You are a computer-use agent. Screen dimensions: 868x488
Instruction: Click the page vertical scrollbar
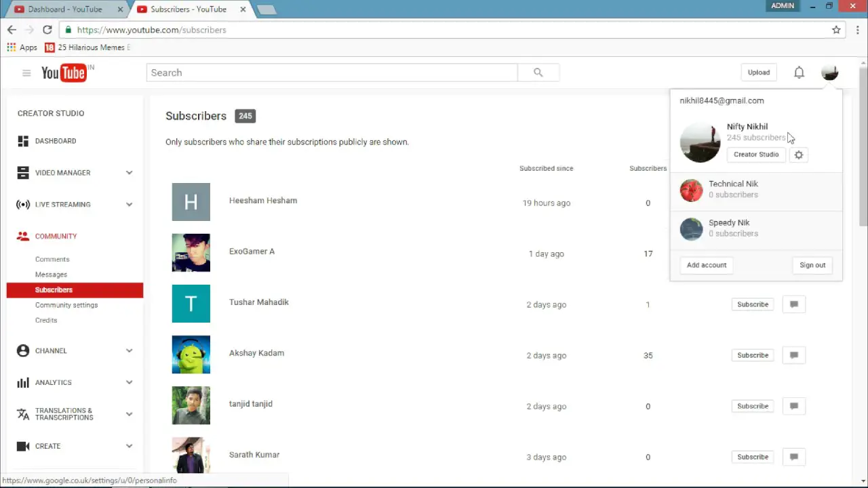(x=863, y=146)
